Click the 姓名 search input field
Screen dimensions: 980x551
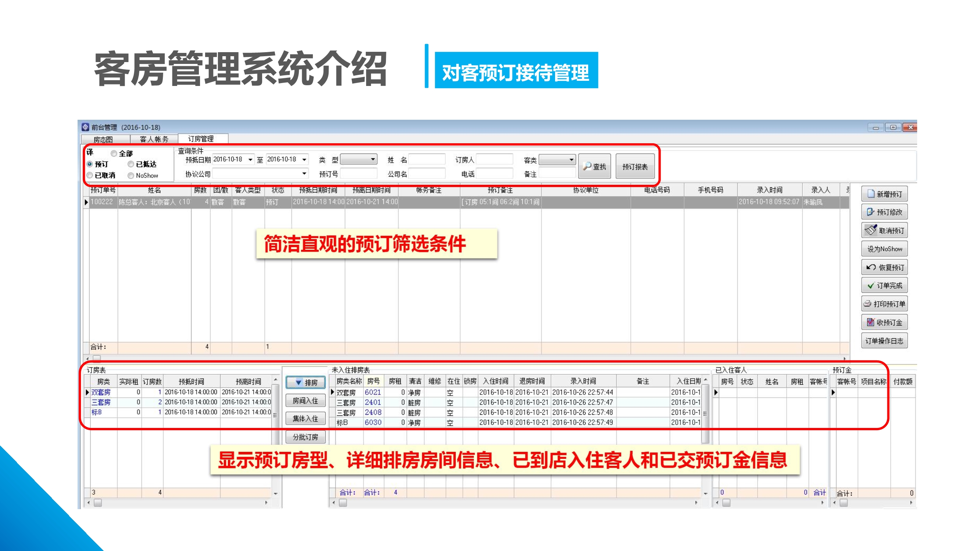[x=426, y=160]
